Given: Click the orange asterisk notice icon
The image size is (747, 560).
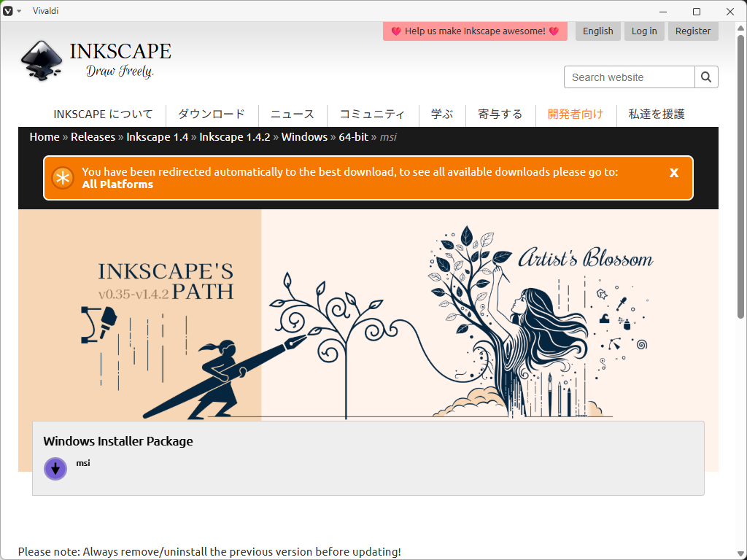Looking at the screenshot, I should 63,178.
